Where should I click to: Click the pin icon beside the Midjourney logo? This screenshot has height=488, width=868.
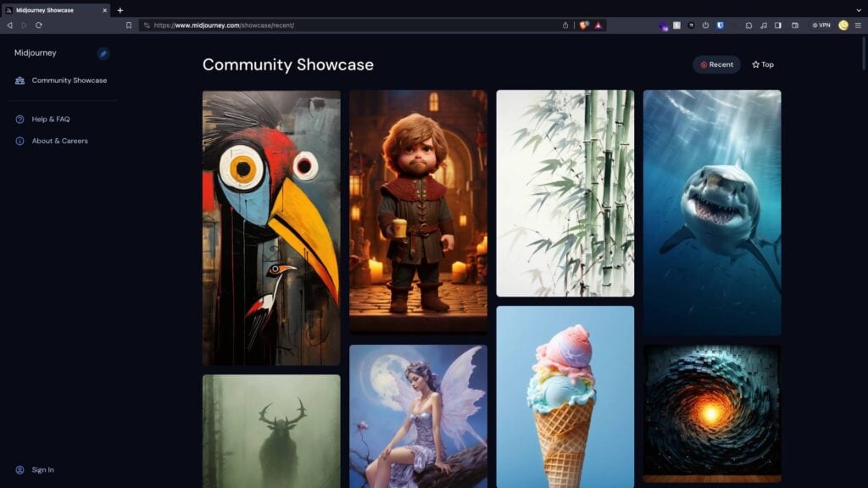[x=103, y=53]
